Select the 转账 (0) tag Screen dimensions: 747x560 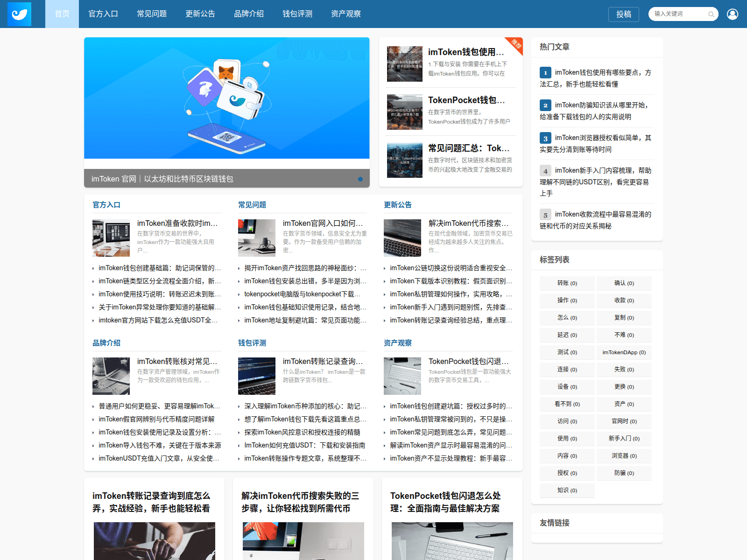pos(567,283)
